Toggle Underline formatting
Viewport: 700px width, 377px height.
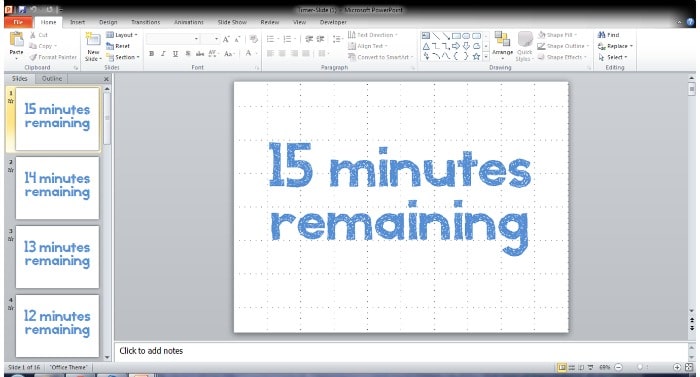tap(175, 54)
